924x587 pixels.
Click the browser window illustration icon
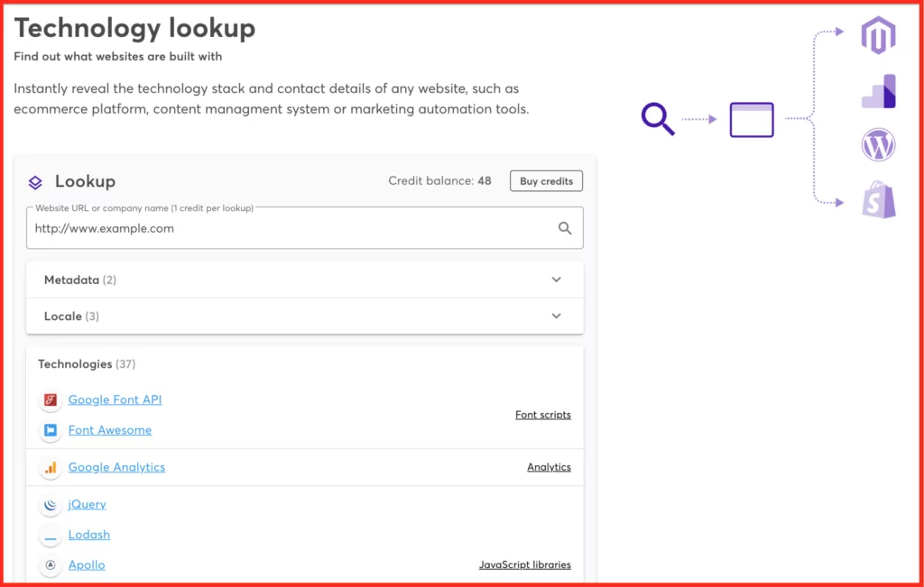(752, 120)
